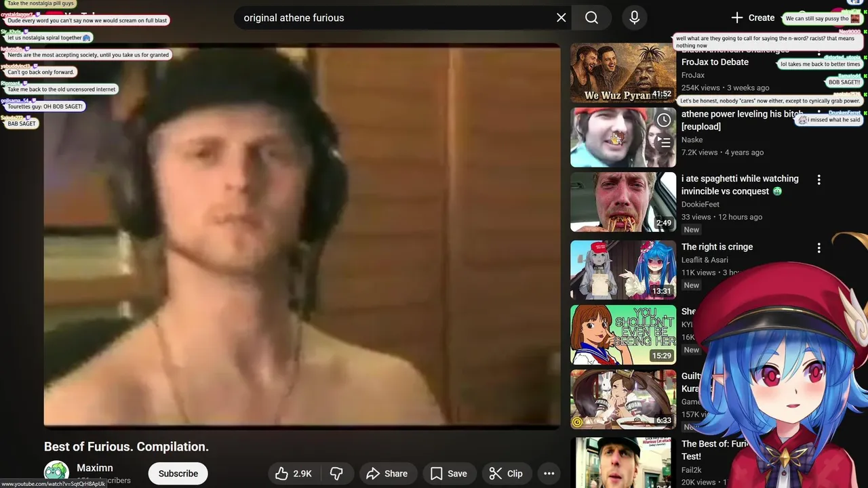Open the Create menu

[x=753, y=18]
